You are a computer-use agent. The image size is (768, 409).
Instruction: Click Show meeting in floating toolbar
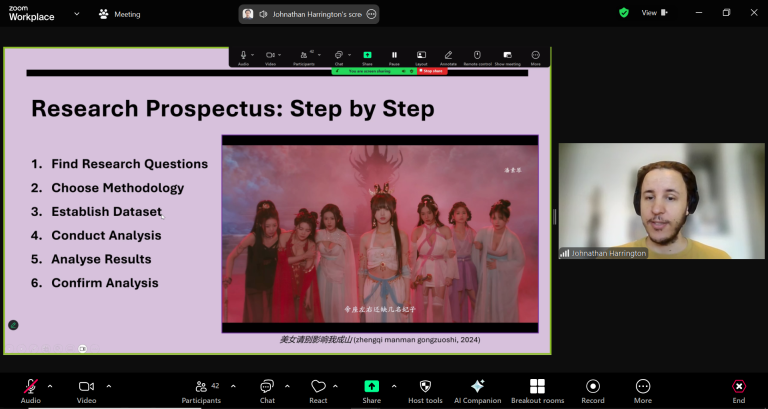pyautogui.click(x=507, y=57)
